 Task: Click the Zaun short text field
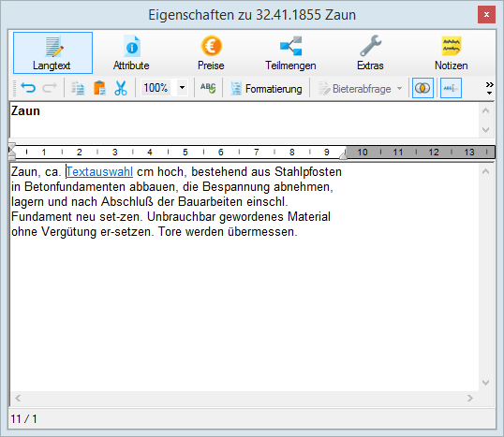coord(245,120)
